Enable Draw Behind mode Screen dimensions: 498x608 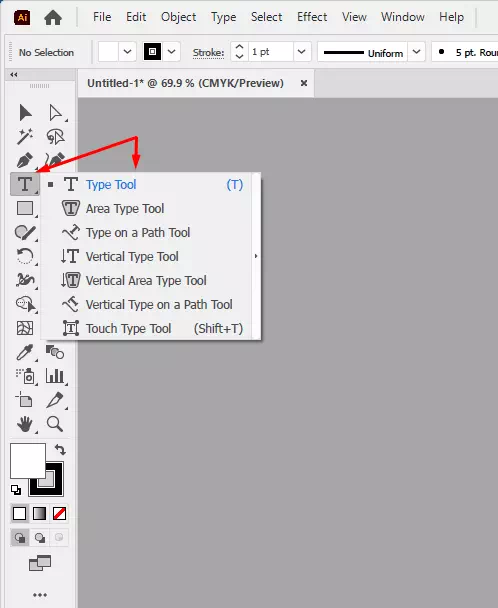[x=40, y=537]
